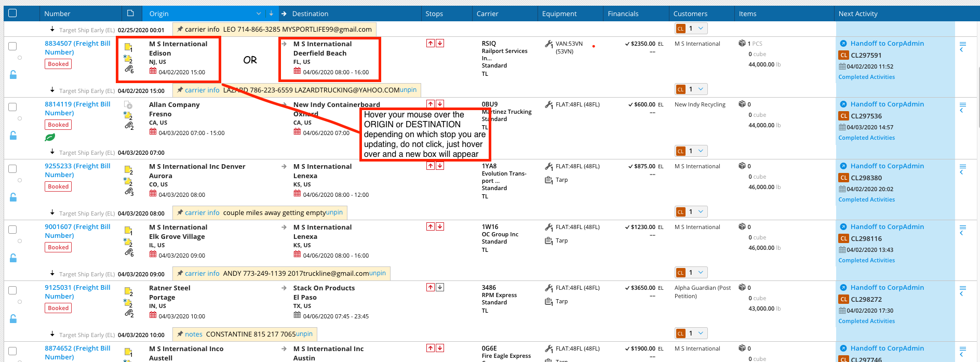Unpin the ANDY carrier info note
Viewport: 980px width, 362px height.
(378, 273)
